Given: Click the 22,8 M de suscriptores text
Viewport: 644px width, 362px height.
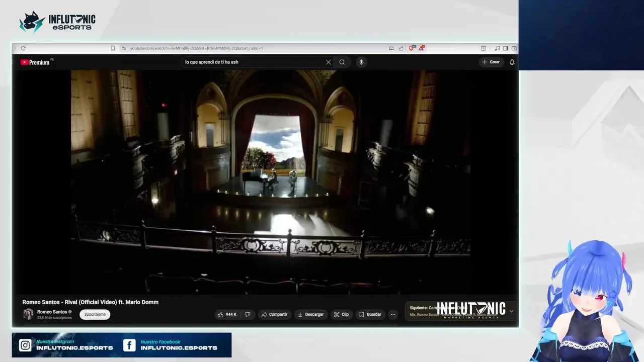Looking at the screenshot, I should (x=54, y=318).
